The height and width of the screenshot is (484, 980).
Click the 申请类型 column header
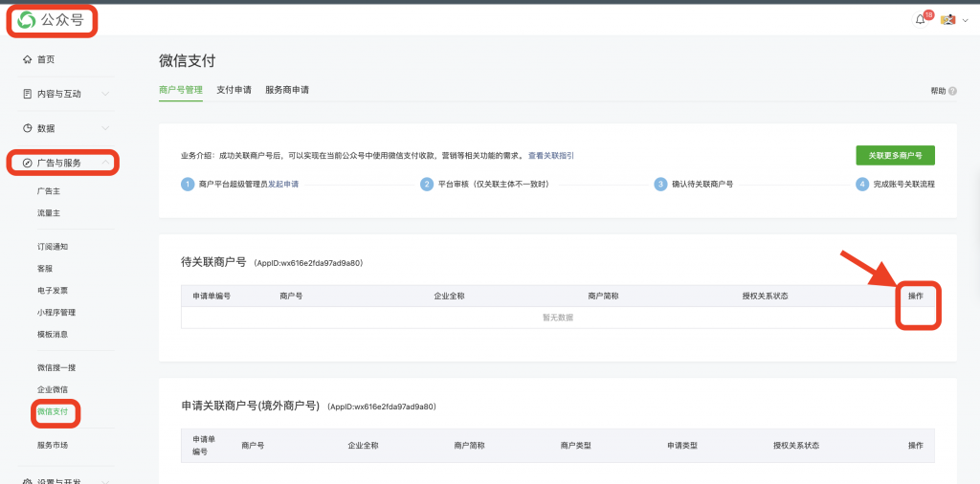(x=682, y=446)
